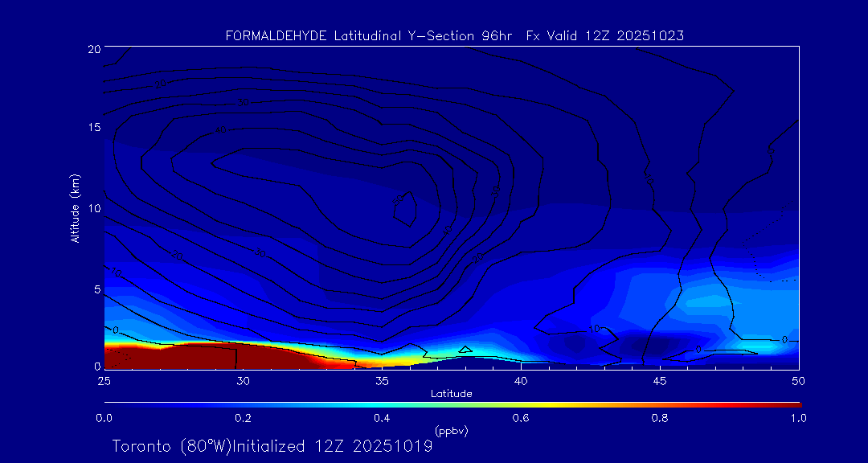Image resolution: width=868 pixels, height=463 pixels.
Task: Click altitude tick label 20
Action: [x=93, y=49]
